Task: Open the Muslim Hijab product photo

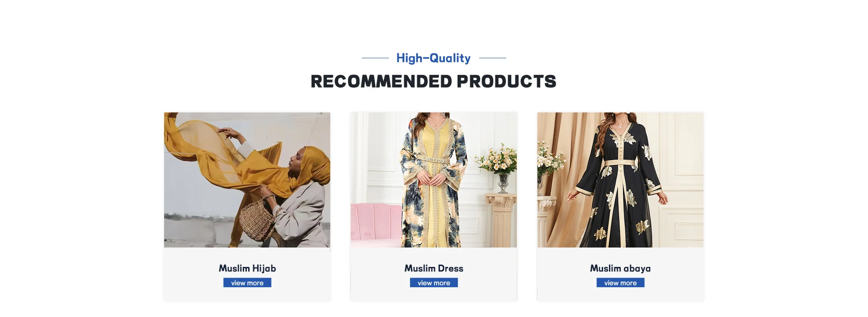Action: [x=247, y=180]
